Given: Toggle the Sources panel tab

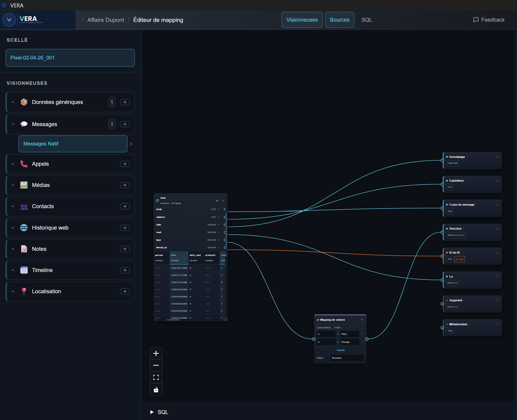Looking at the screenshot, I should [340, 20].
